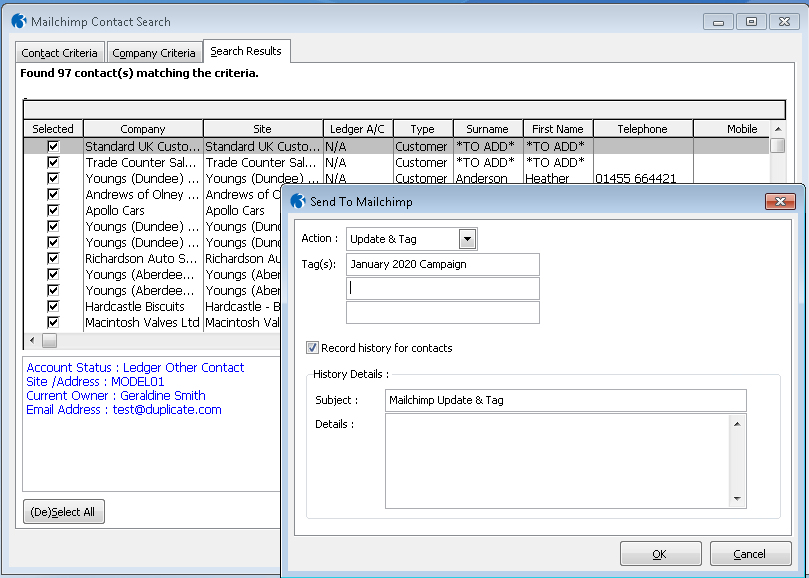
Task: Sort by the Company column header
Action: [143, 129]
